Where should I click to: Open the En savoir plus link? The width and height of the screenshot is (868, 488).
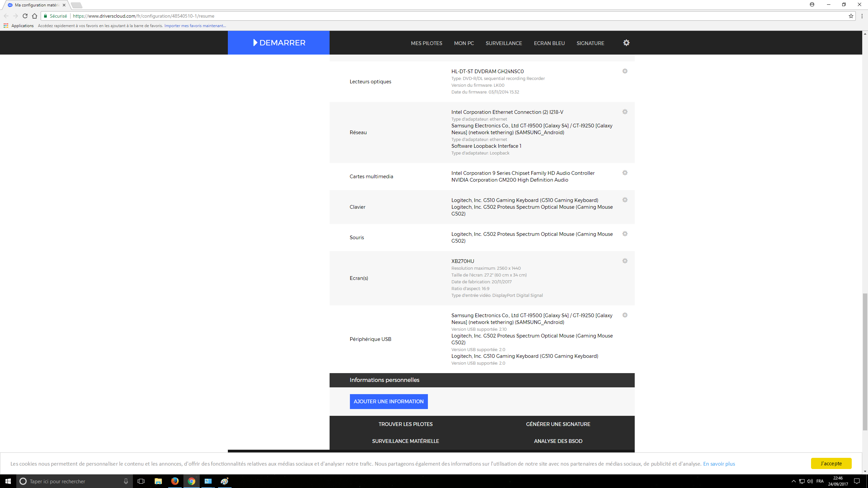[x=719, y=464]
